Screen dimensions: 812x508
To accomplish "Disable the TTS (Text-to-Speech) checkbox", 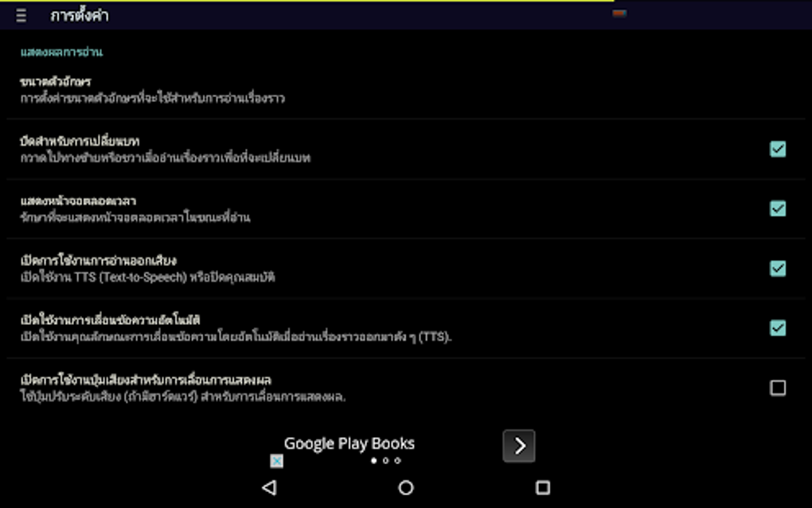I will [778, 268].
